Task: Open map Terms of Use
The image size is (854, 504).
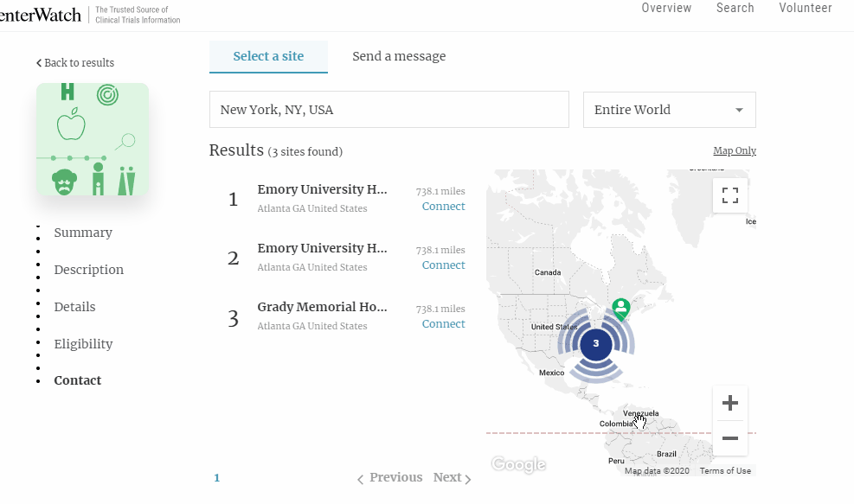Action: (724, 471)
